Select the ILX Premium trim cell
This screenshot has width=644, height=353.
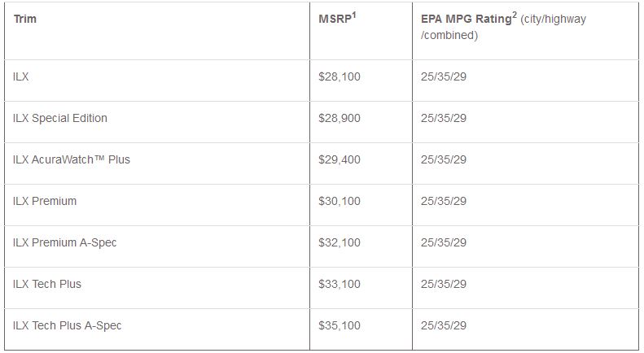(45, 201)
